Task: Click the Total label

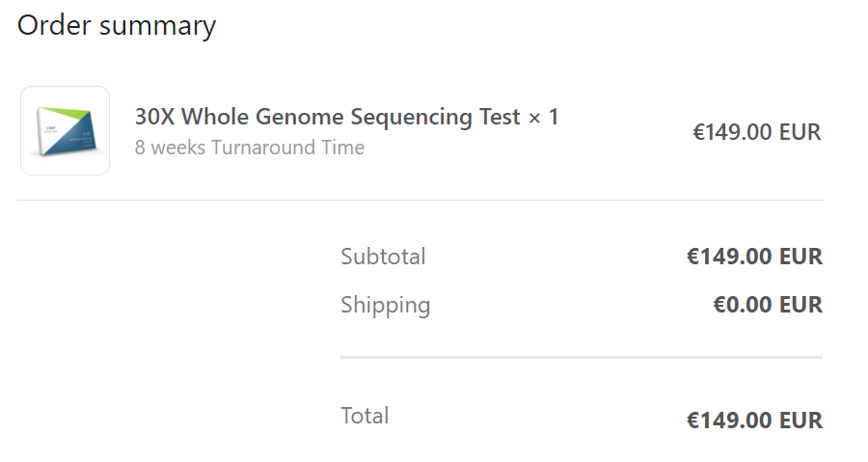Action: [x=365, y=416]
